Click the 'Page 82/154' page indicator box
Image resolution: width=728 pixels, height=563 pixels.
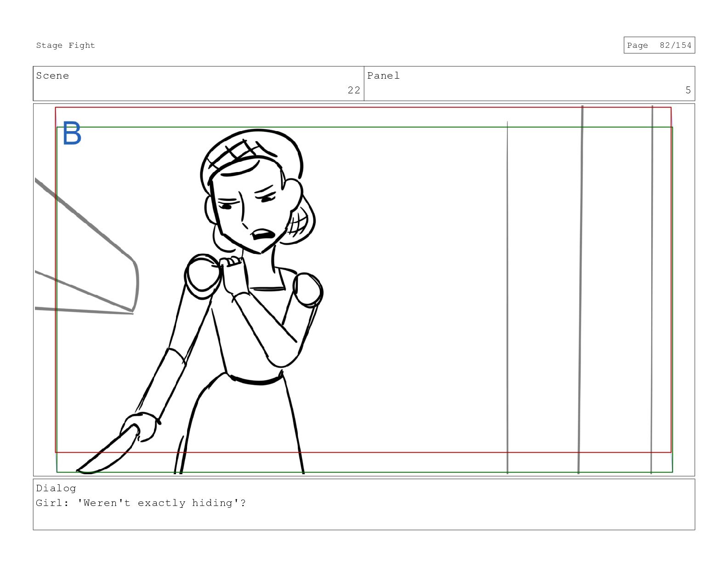click(659, 45)
